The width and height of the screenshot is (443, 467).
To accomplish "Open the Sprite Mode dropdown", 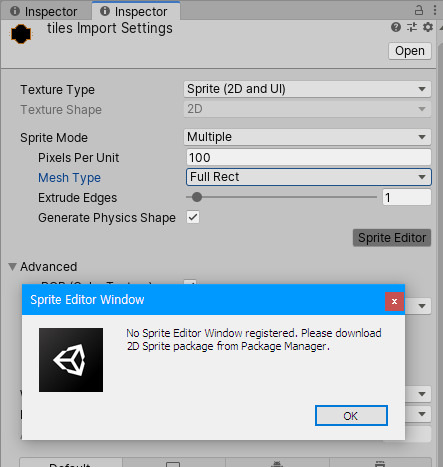I will [x=307, y=137].
